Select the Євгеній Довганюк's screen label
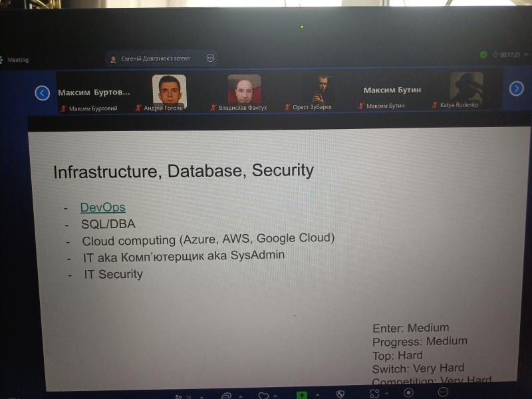The width and height of the screenshot is (532, 399). [156, 59]
